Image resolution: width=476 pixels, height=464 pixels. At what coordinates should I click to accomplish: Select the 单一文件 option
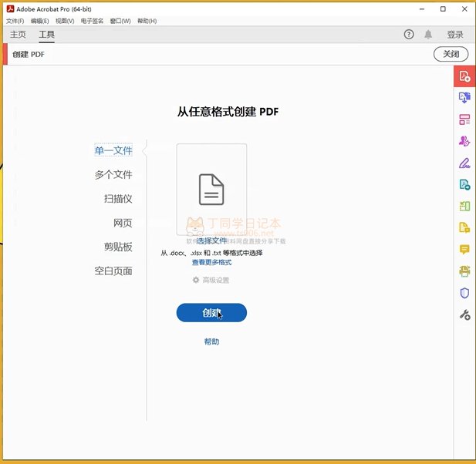tap(113, 150)
